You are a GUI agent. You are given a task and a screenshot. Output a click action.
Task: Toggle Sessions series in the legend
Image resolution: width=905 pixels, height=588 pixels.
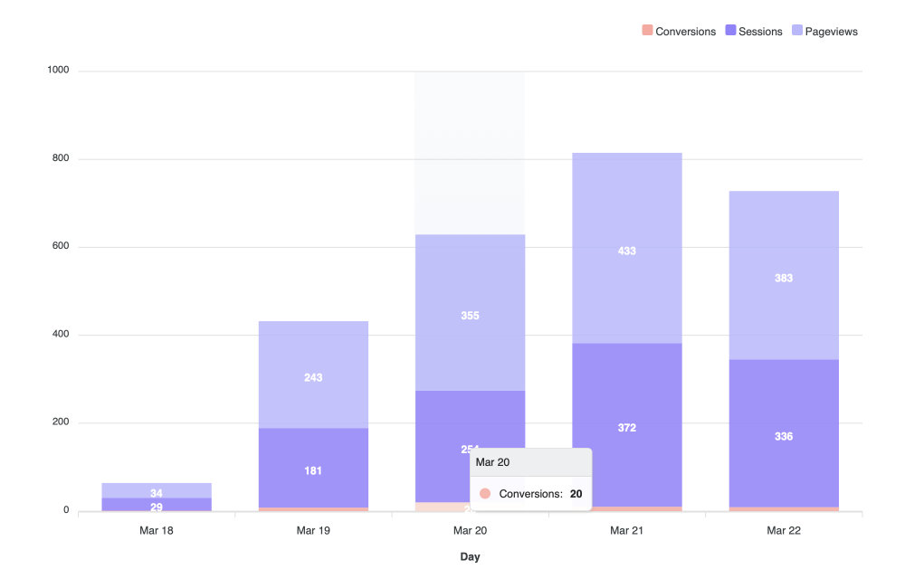click(760, 32)
